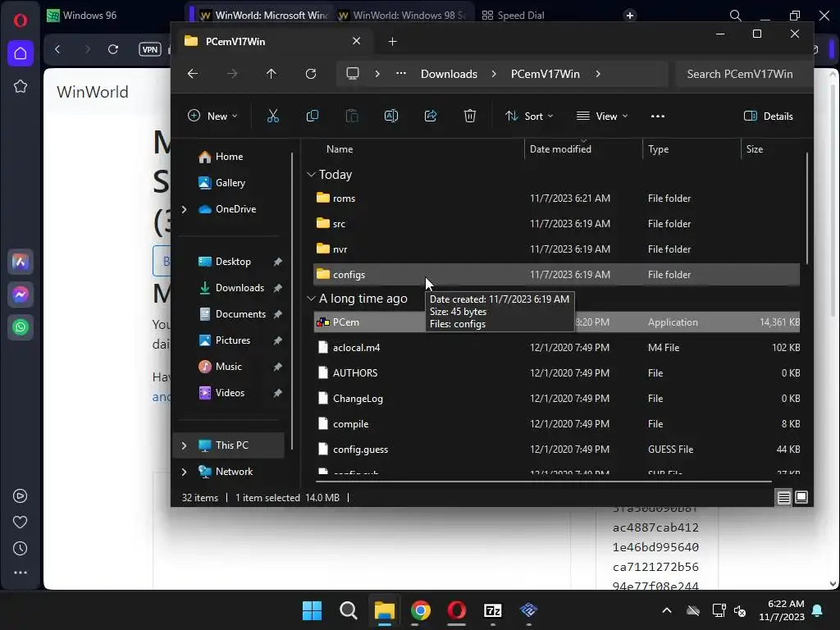This screenshot has width=840, height=630.
Task: Open WhatsApp in Opera sidebar
Action: 21,327
